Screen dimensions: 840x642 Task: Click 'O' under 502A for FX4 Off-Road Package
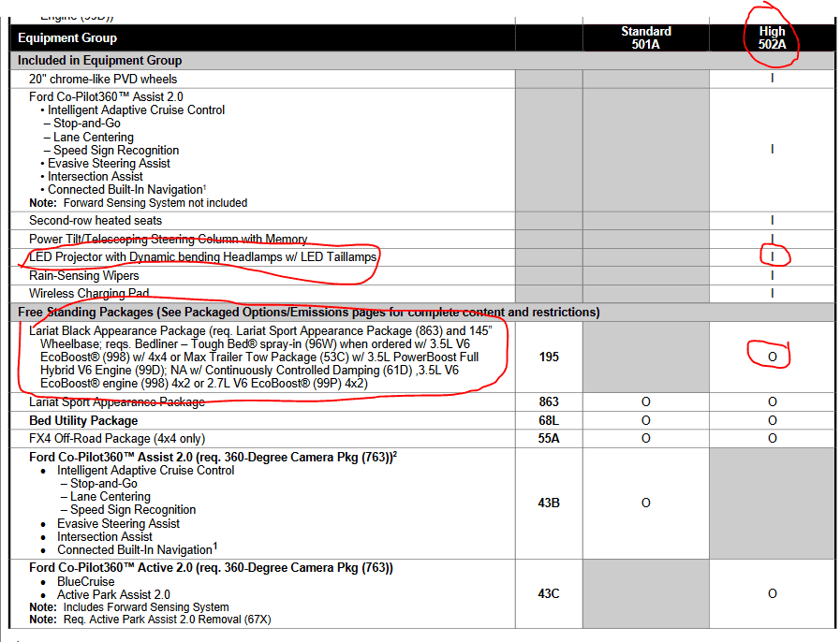[x=772, y=439]
